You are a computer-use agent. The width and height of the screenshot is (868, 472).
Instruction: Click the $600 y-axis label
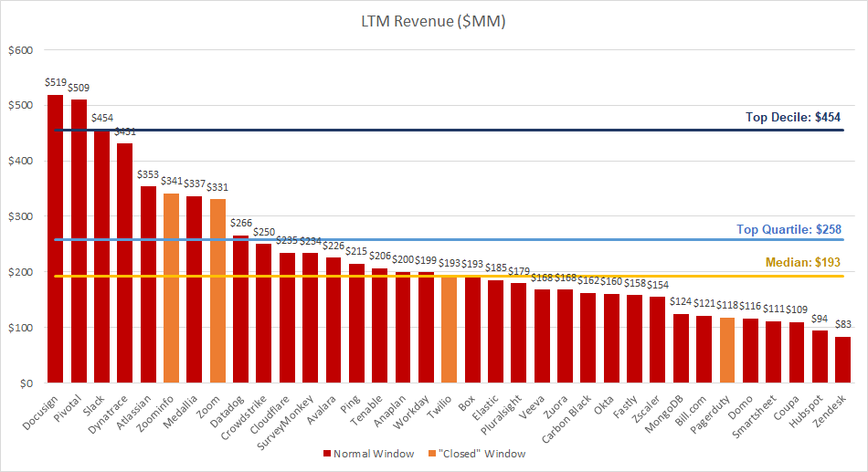click(20, 50)
